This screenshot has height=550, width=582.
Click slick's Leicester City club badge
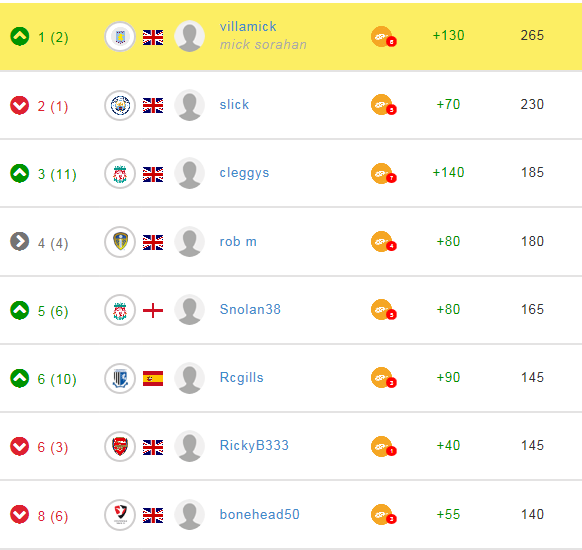[120, 105]
